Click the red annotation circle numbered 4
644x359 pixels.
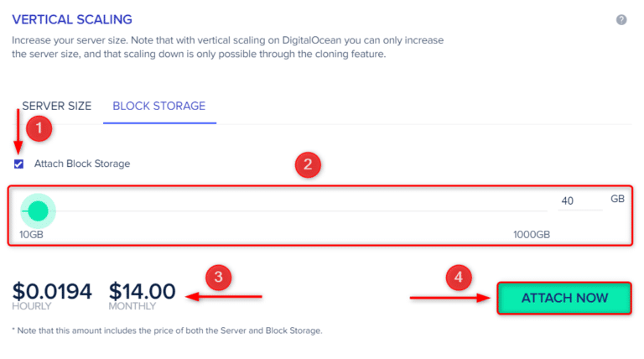point(458,276)
